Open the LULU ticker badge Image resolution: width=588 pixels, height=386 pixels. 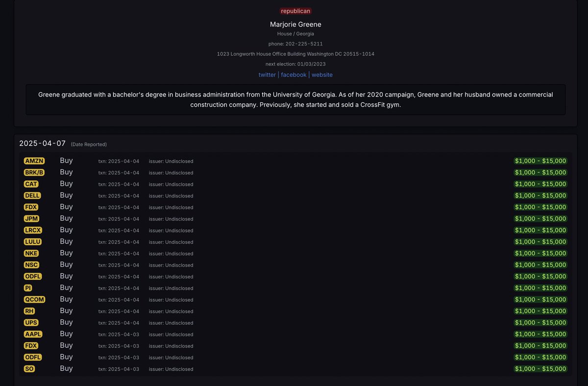[33, 241]
